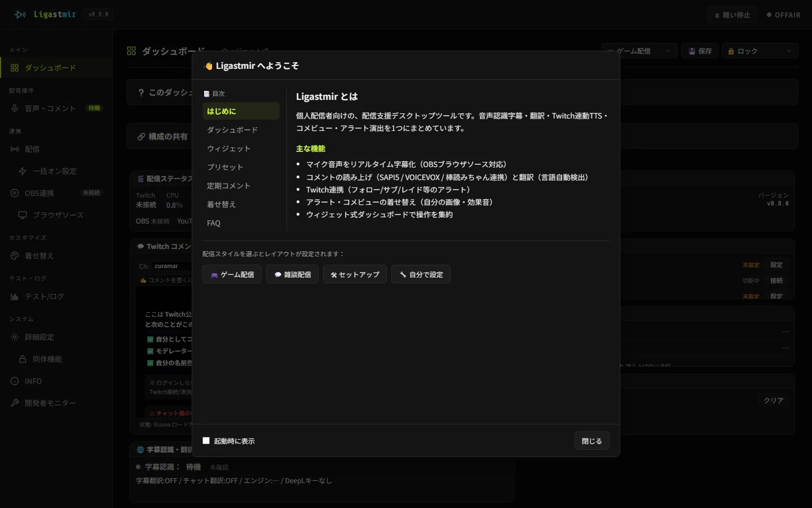Click the microphone icon beside 音声・コメント
812x508 pixels.
(15, 108)
